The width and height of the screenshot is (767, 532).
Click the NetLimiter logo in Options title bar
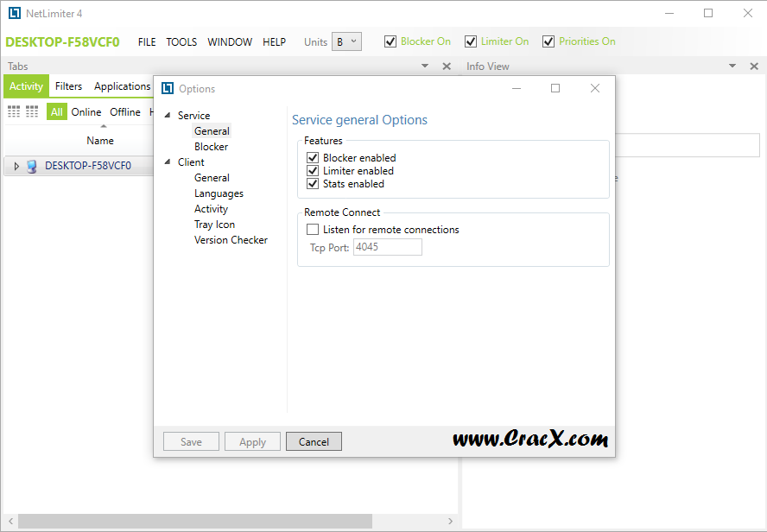tap(168, 88)
